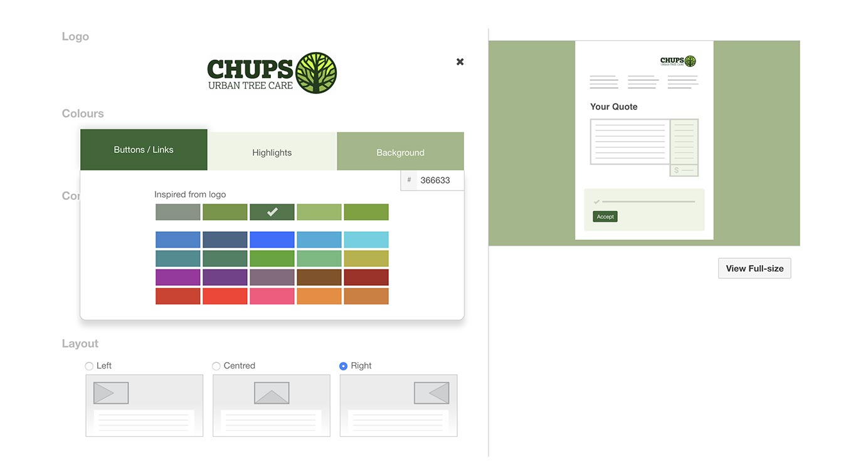Select the Centred layout radio button
The width and height of the screenshot is (868, 470).
[216, 366]
